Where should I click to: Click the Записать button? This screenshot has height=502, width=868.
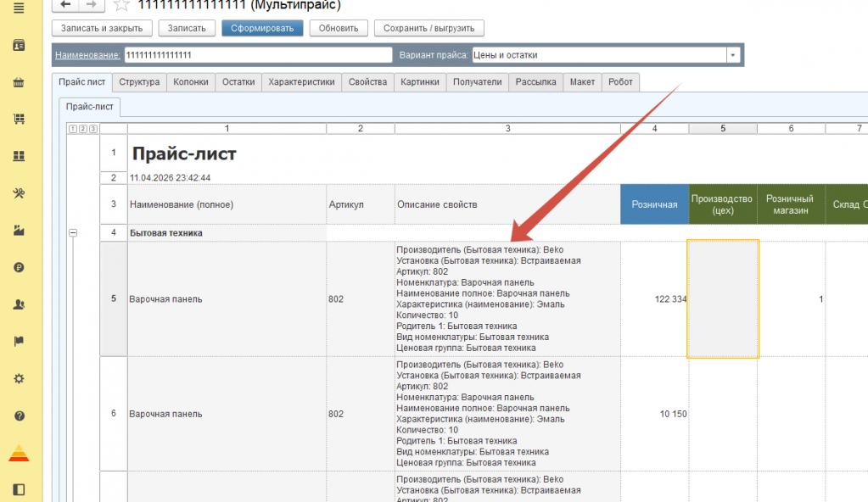tap(187, 28)
